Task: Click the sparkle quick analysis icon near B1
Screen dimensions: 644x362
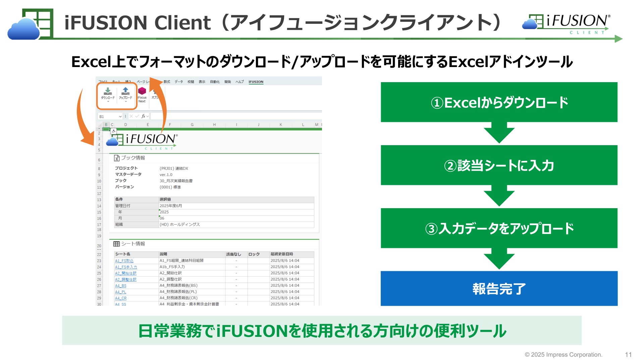Action: [x=113, y=131]
